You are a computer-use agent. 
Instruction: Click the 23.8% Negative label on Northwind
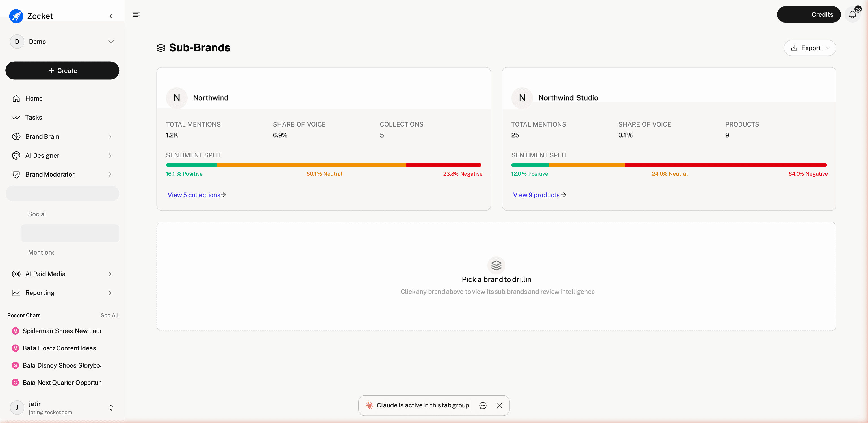[x=463, y=173]
